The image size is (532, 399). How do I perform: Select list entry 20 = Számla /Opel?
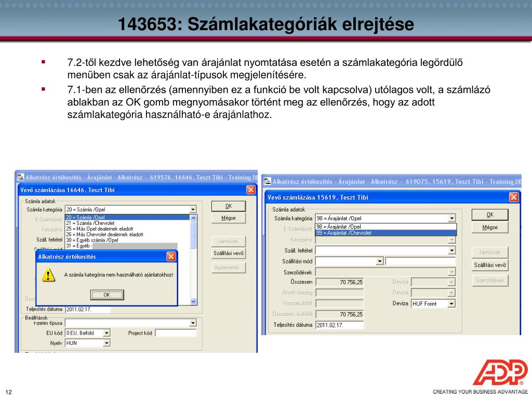click(127, 218)
